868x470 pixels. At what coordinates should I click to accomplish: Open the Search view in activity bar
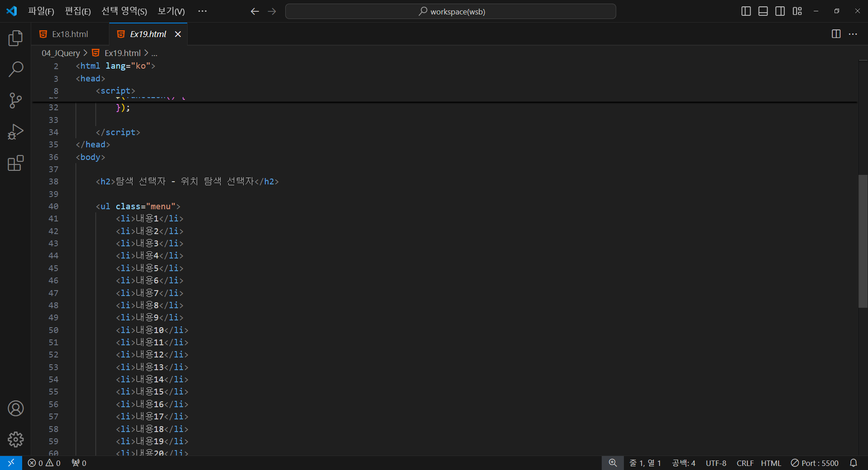click(x=15, y=70)
